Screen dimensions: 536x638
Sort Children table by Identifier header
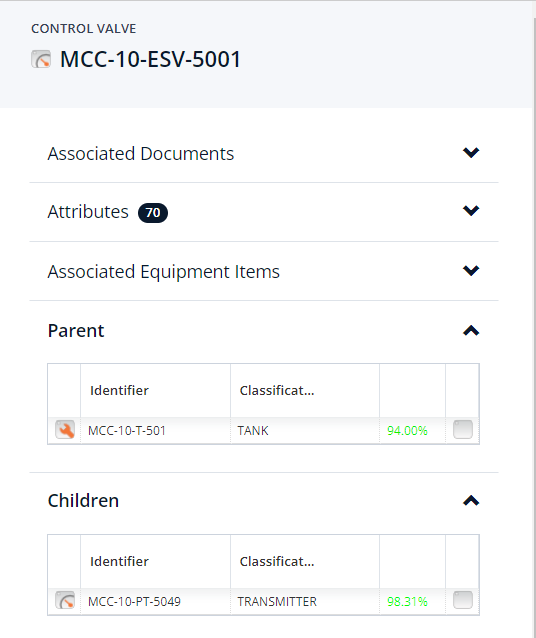(119, 562)
